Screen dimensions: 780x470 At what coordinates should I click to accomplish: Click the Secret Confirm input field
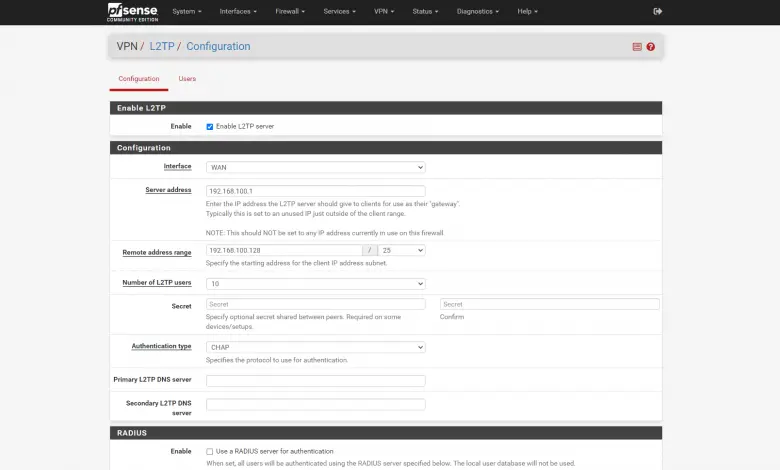tap(550, 304)
